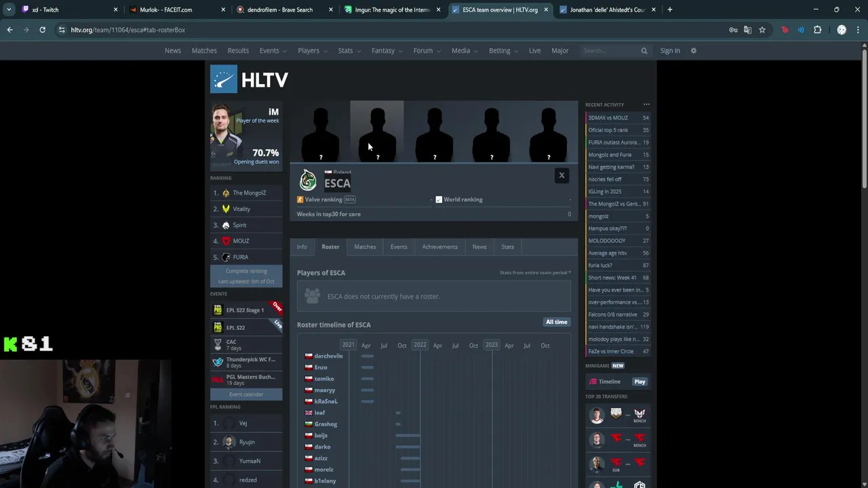Click The MongolZ team logo in ranking
This screenshot has height=488, width=868.
226,193
